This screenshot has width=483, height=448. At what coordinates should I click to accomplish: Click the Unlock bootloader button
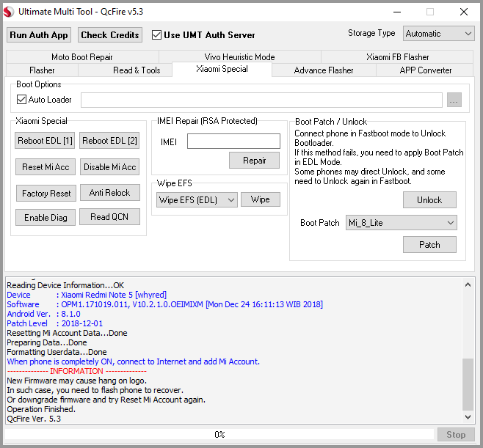pyautogui.click(x=429, y=200)
